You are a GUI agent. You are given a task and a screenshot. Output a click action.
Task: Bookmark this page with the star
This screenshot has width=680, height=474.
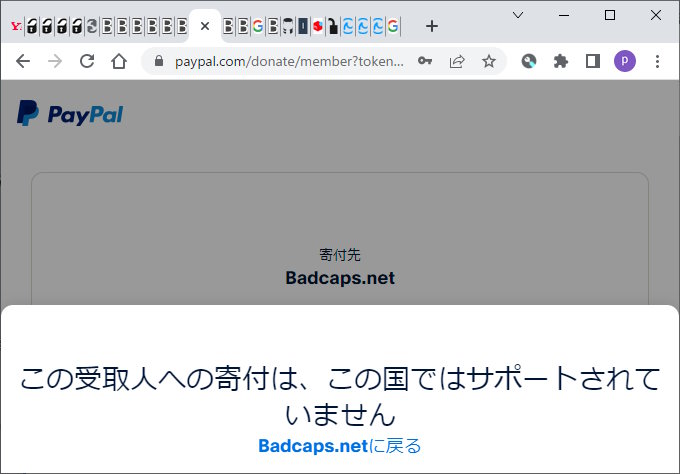489,61
